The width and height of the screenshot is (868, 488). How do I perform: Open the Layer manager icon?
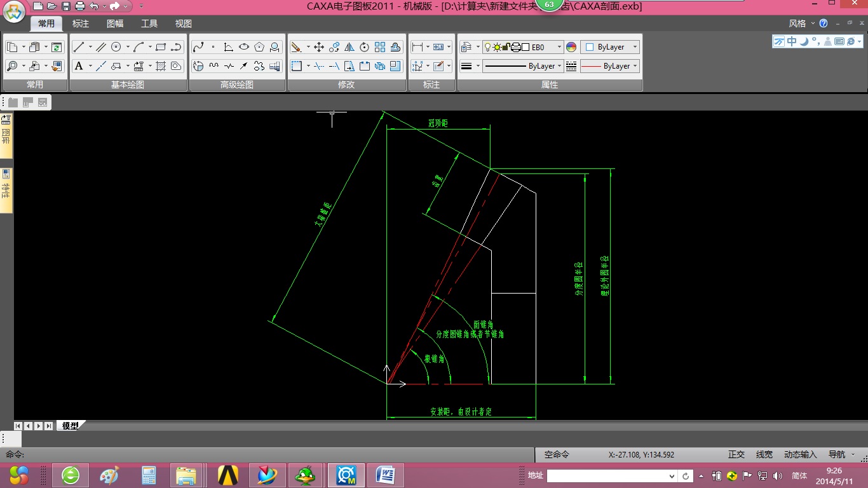point(466,47)
